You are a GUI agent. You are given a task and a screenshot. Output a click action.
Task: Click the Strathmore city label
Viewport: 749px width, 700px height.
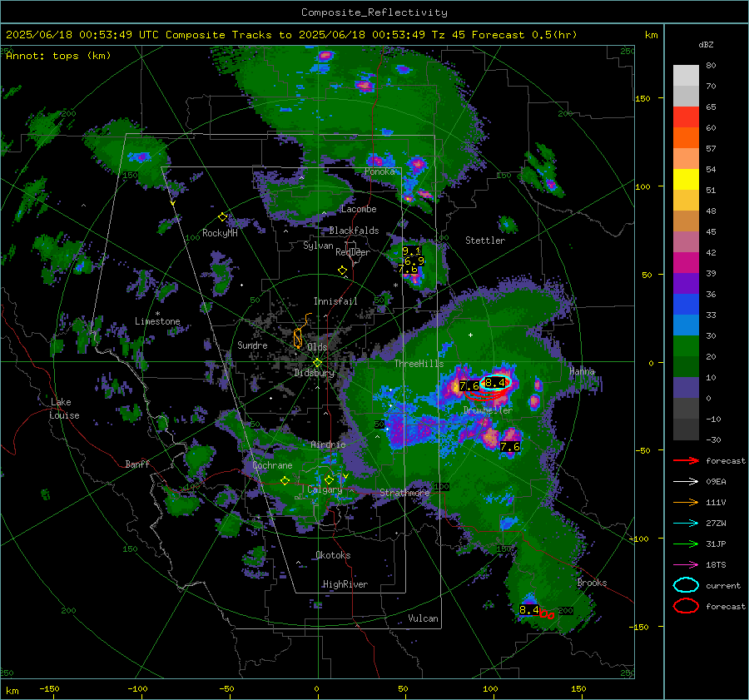tap(404, 492)
